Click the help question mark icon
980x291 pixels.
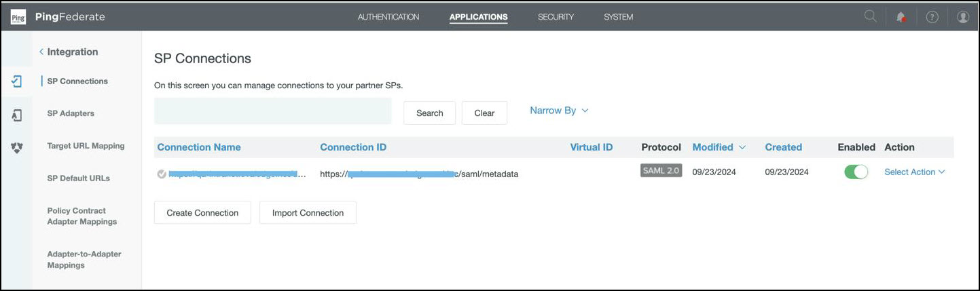[x=932, y=18]
